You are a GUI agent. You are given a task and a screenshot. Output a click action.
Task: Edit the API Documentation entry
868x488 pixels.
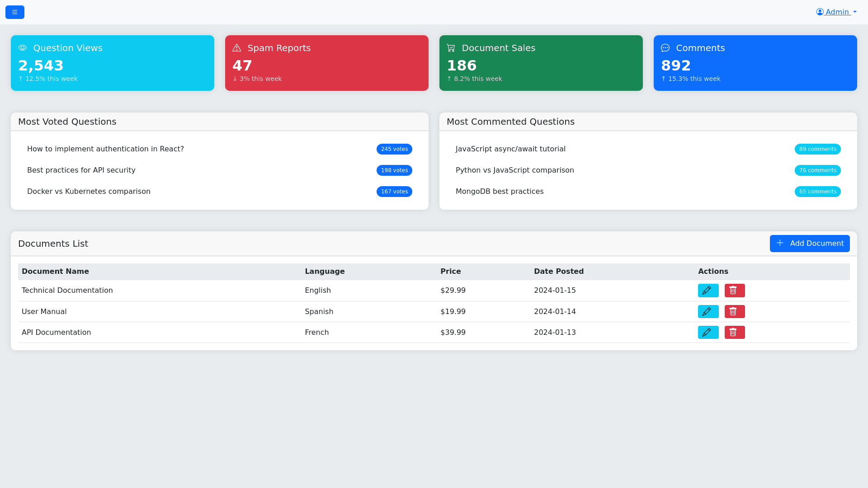point(708,333)
